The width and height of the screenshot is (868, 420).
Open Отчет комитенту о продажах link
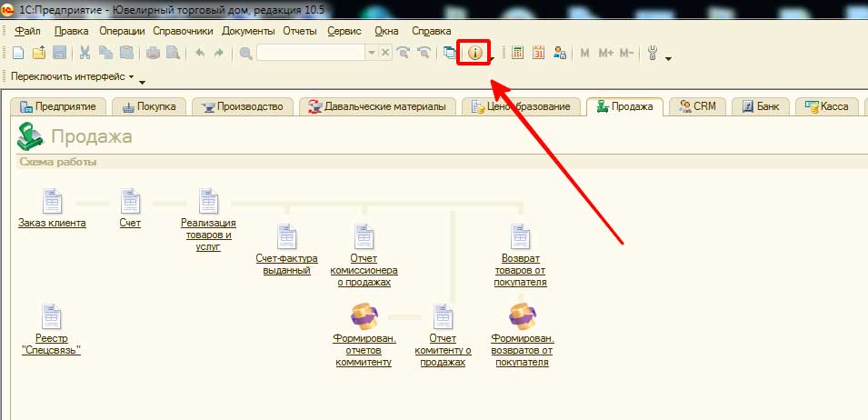pyautogui.click(x=443, y=350)
